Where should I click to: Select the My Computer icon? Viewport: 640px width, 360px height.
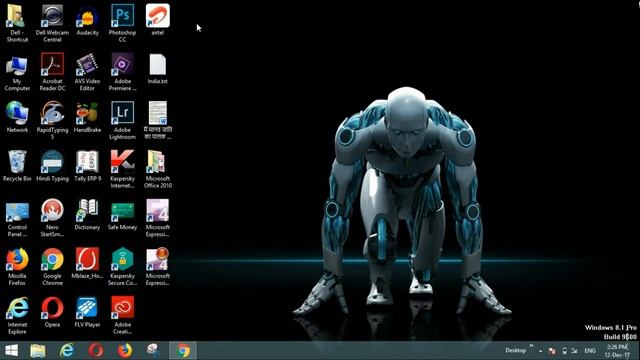click(x=17, y=65)
